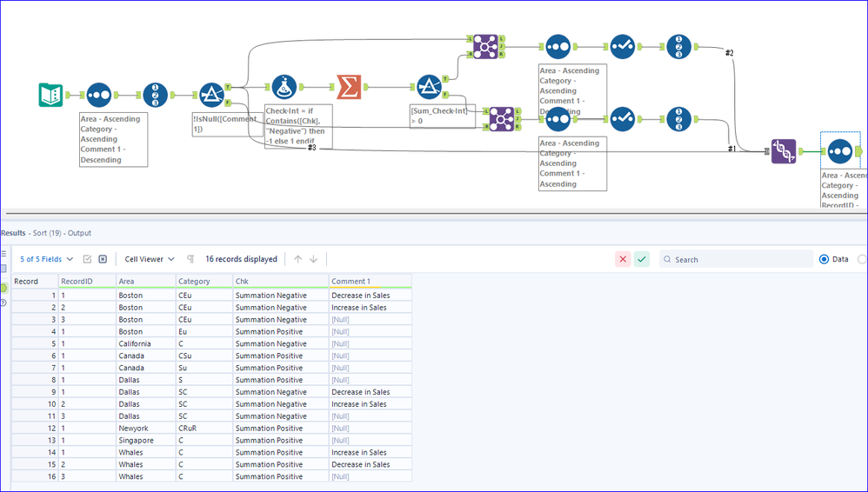Select the Sort tool annotated Comment 1 - Ascending
This screenshot has width=868, height=492.
[558, 119]
